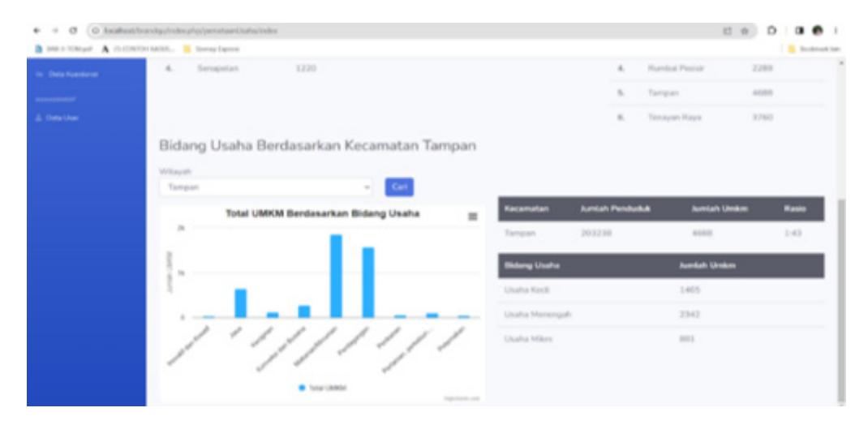Open the chart hamburger context menu
The image size is (868, 425).
click(x=473, y=217)
